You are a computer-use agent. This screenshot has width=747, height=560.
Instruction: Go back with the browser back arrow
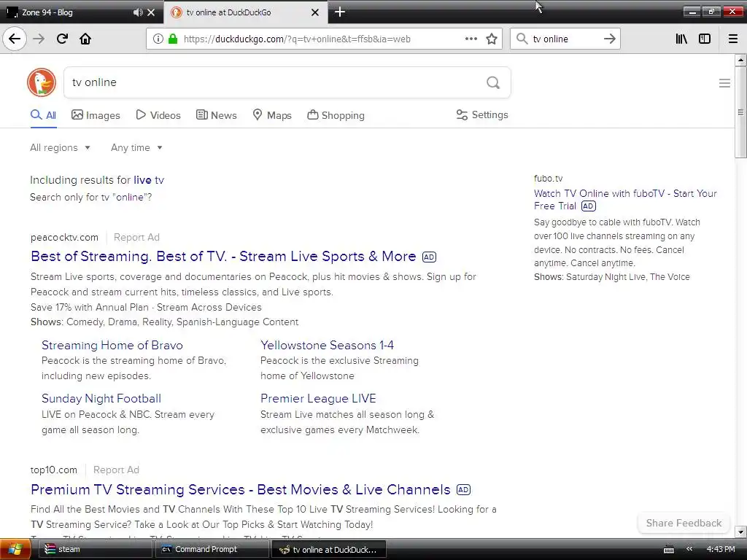15,39
